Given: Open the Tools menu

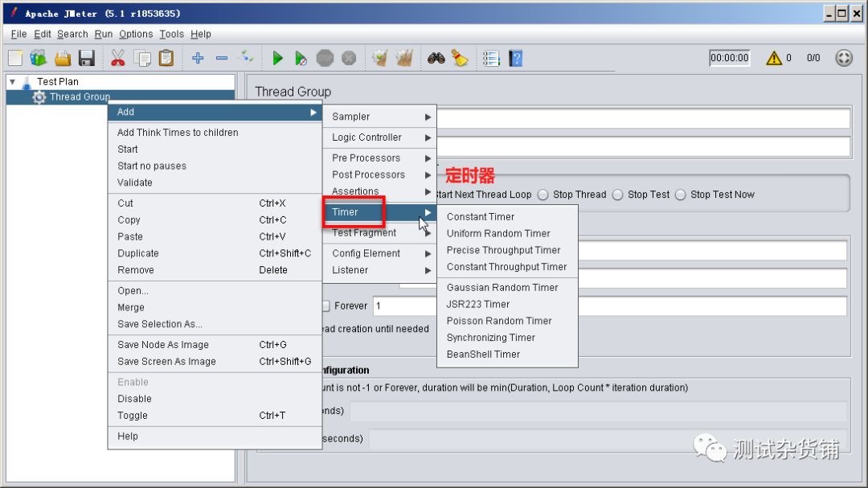Looking at the screenshot, I should (172, 35).
